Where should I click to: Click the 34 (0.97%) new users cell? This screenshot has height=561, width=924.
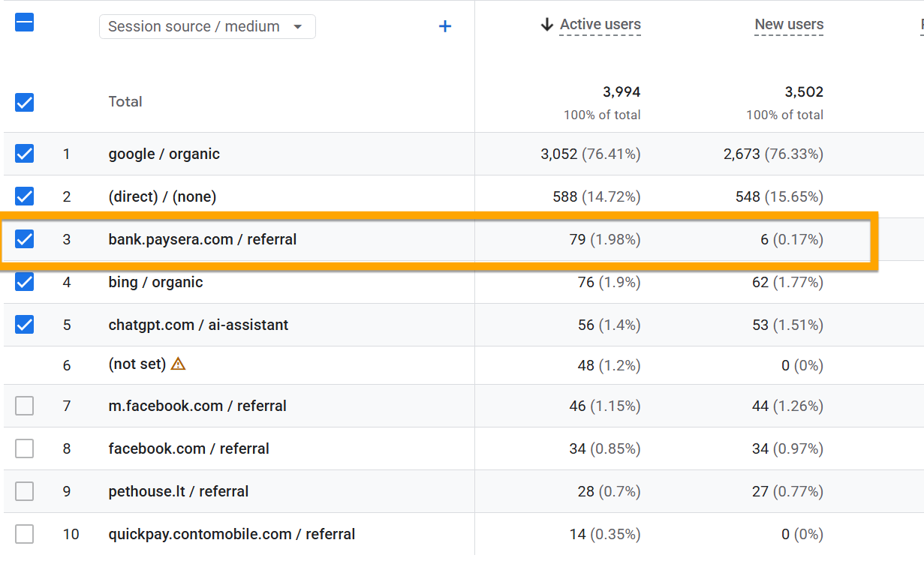click(787, 448)
